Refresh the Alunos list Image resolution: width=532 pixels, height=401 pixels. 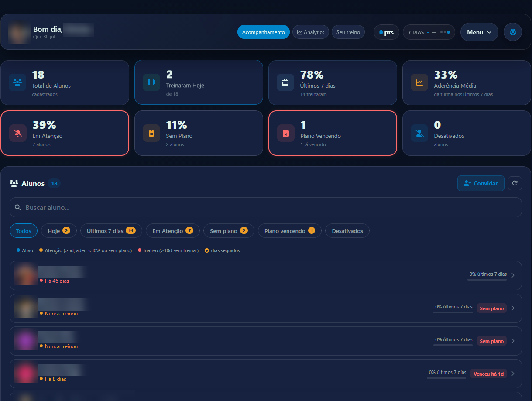[515, 183]
